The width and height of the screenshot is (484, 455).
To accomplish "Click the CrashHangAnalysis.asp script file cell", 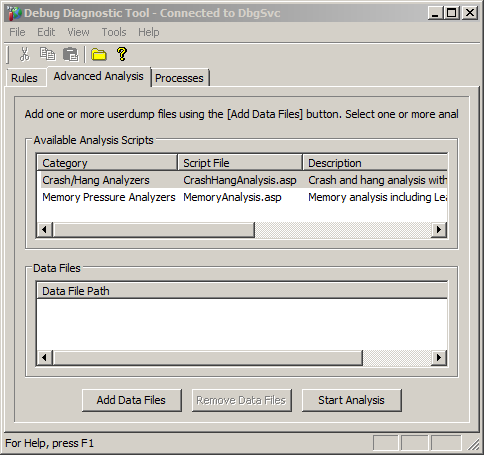I will tap(240, 180).
